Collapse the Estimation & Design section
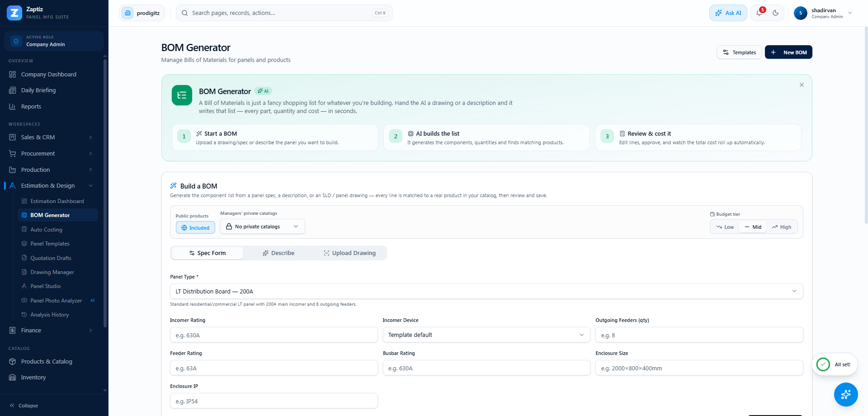The height and width of the screenshot is (416, 868). coord(52,186)
